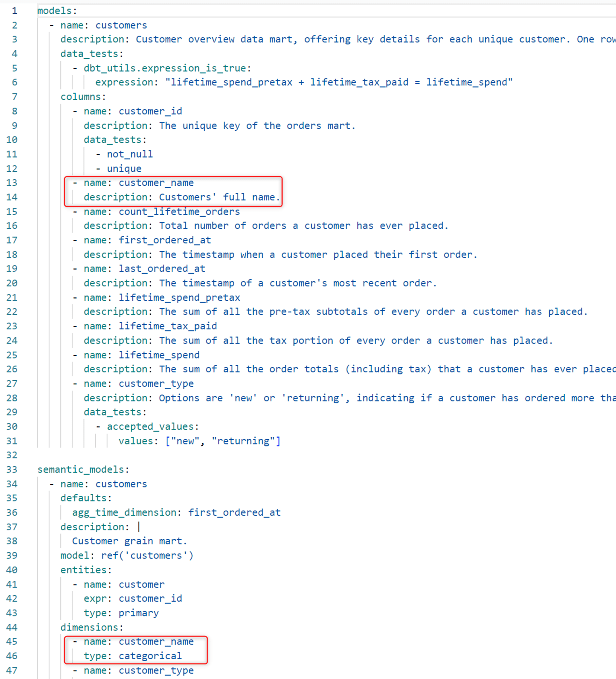Click 'Customer grain mart.' on line 38
616x679 pixels.
(130, 541)
